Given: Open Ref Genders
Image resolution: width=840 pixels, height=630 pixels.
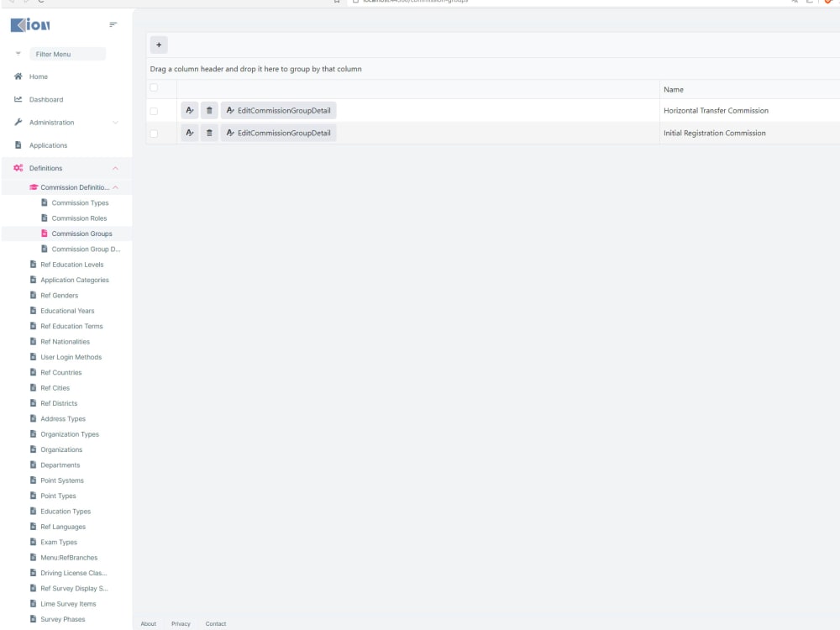Looking at the screenshot, I should 59,296.
